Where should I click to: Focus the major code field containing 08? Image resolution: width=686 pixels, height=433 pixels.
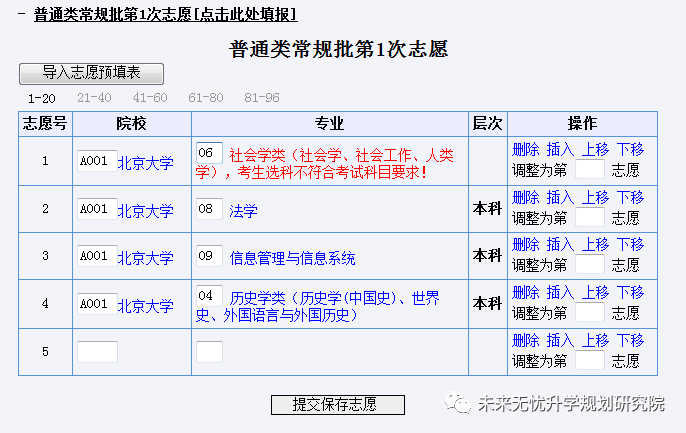pyautogui.click(x=209, y=209)
